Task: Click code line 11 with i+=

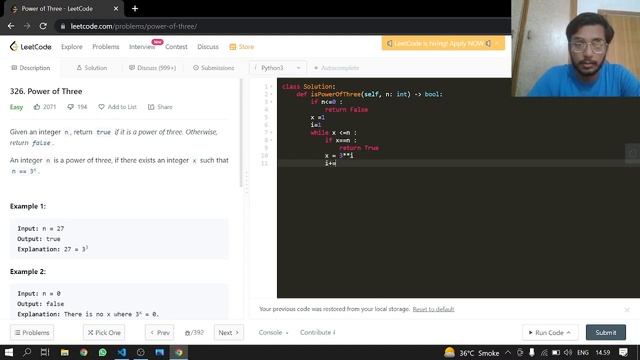Action: click(330, 163)
